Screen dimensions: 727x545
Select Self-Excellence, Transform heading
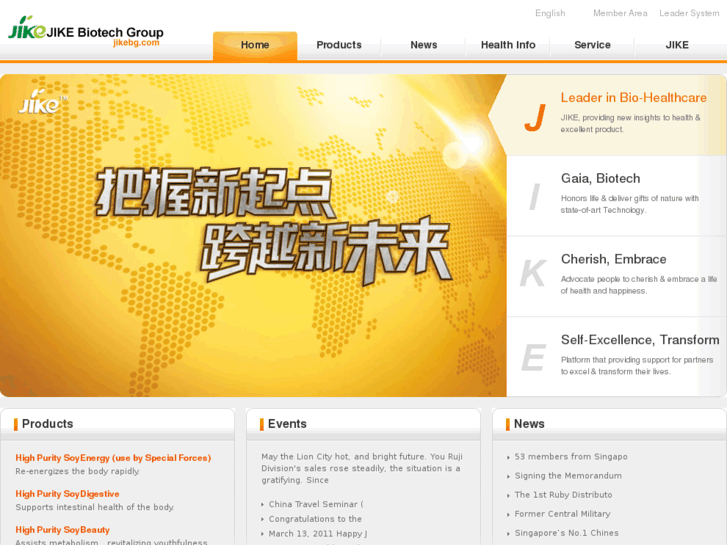[640, 340]
